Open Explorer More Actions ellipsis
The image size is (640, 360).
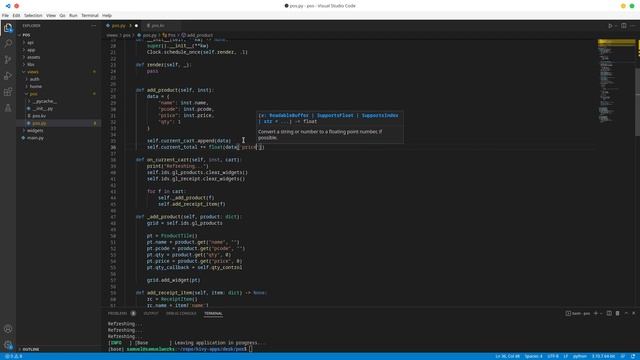pos(94,26)
